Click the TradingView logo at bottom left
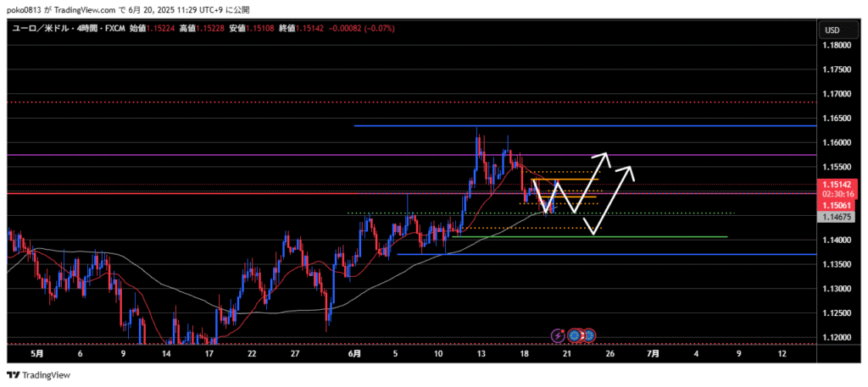 (39, 374)
